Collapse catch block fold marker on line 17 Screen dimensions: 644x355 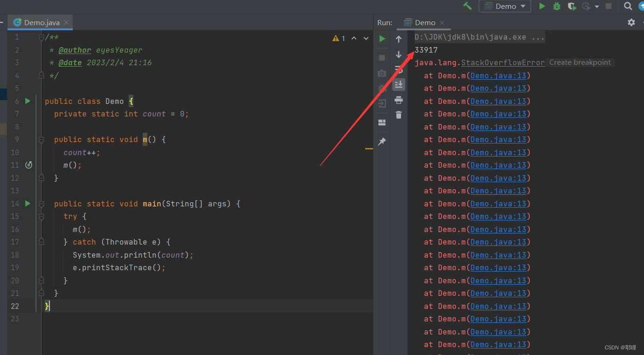41,242
